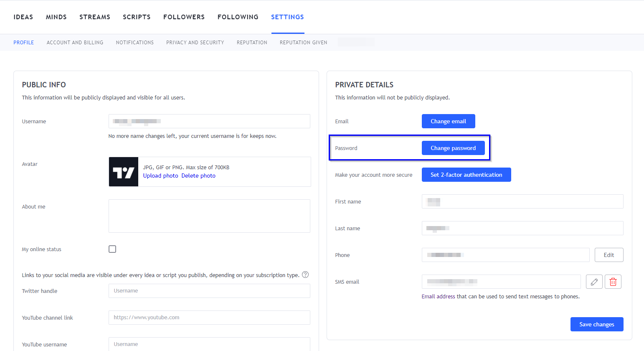Switch to ACCOUNT AND BILLING tab
This screenshot has height=351, width=644.
75,42
